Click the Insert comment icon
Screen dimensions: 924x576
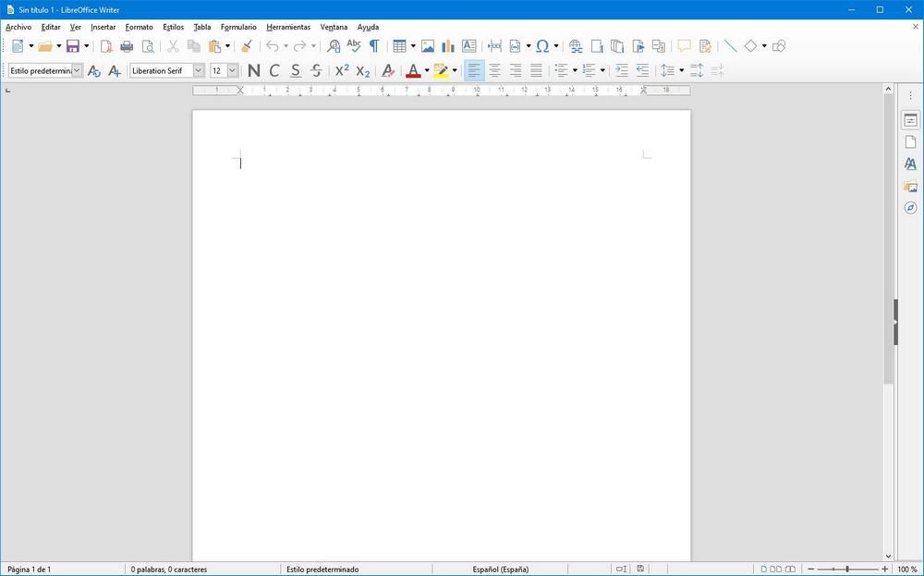(684, 46)
